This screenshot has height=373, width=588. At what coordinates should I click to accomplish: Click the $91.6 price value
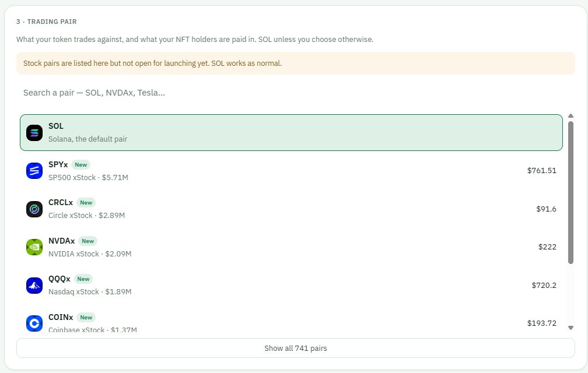click(x=546, y=209)
